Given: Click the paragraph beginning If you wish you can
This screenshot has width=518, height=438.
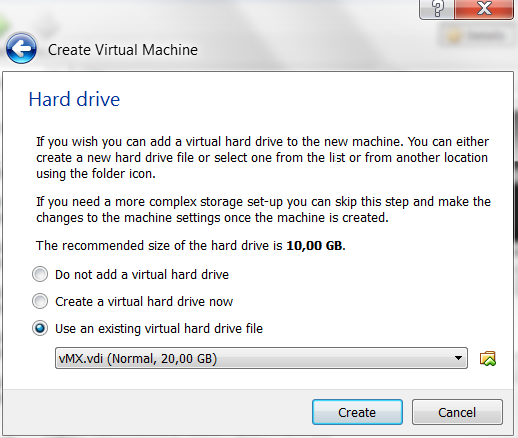Looking at the screenshot, I should tap(263, 158).
